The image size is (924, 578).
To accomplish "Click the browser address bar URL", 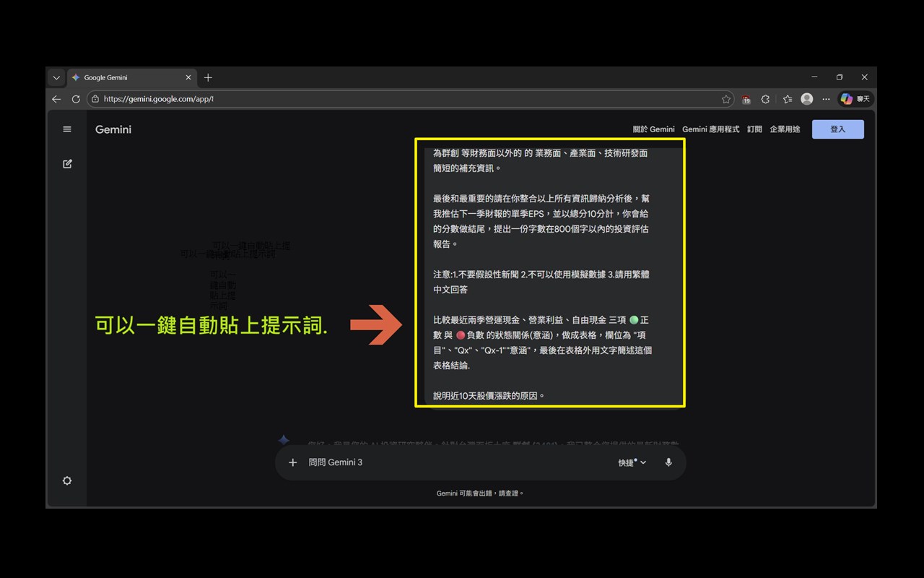I will (159, 99).
